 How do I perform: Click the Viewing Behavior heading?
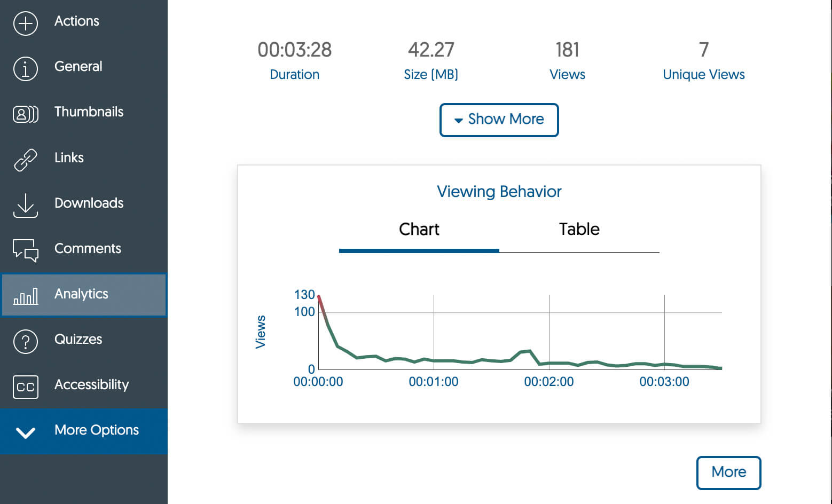coord(499,192)
